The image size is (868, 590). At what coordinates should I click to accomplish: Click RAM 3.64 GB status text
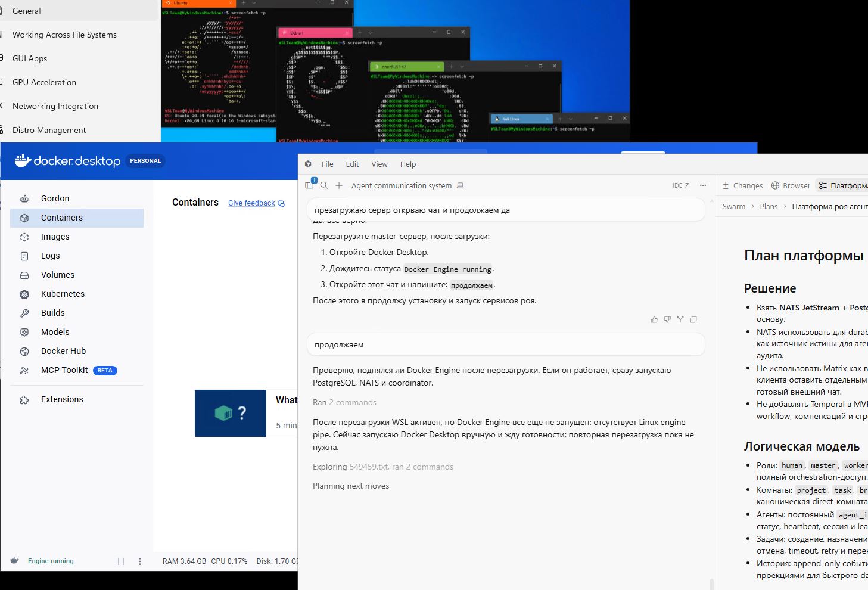click(x=185, y=561)
